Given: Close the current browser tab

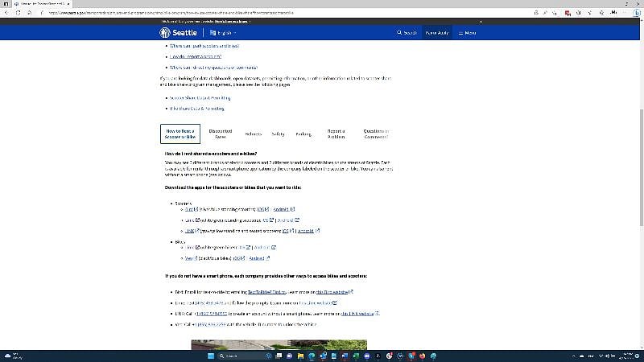Looking at the screenshot, I should (x=68, y=3).
